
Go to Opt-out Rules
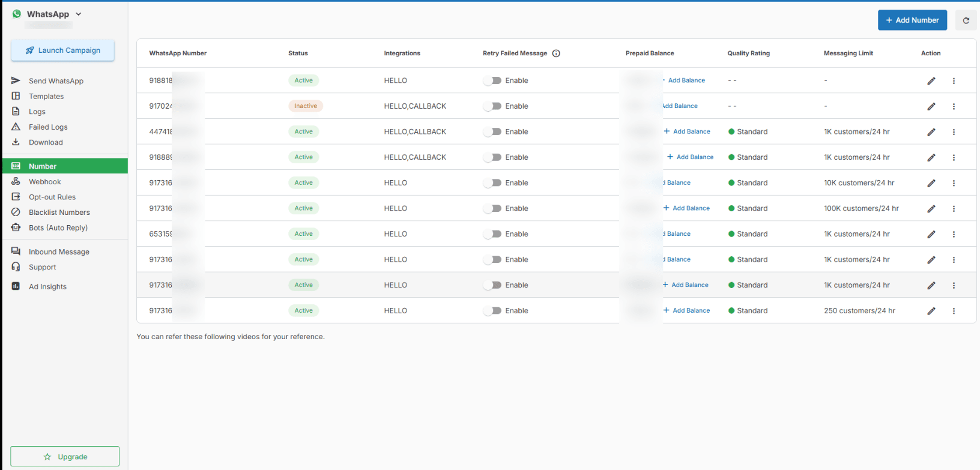click(x=52, y=197)
